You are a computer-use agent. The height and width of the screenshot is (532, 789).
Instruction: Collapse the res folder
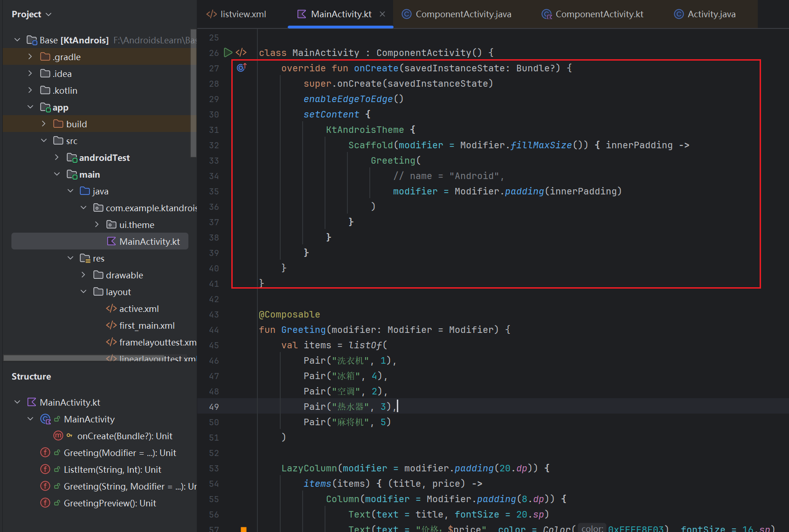tap(70, 258)
